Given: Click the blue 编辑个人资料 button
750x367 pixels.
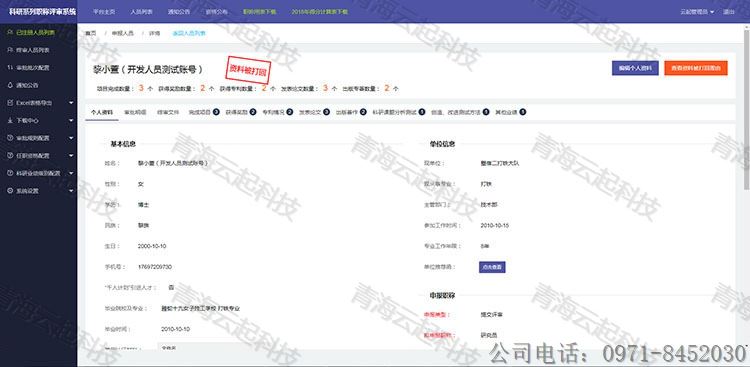Looking at the screenshot, I should (635, 68).
